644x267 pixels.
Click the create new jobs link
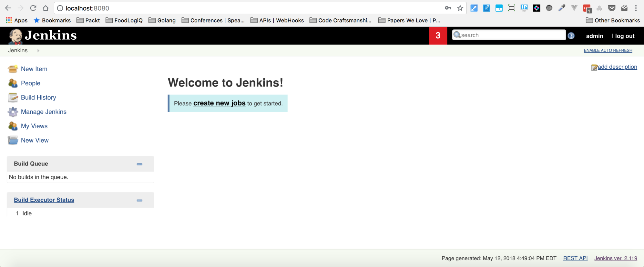coord(220,103)
